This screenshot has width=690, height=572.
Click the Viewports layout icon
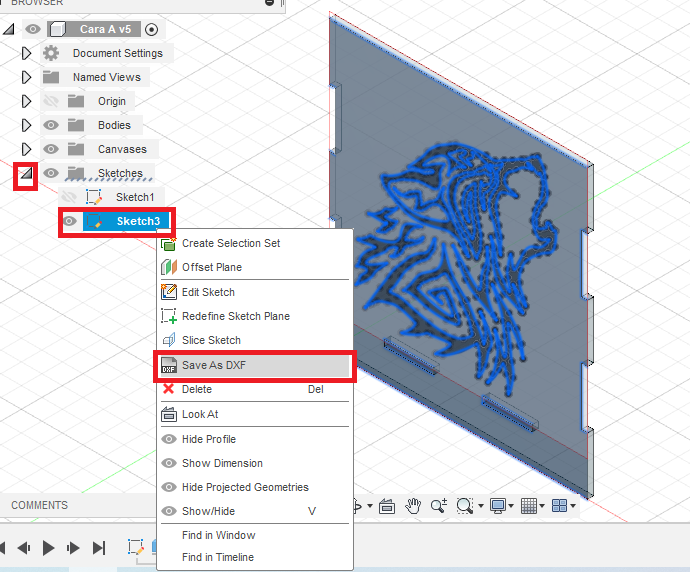click(560, 506)
